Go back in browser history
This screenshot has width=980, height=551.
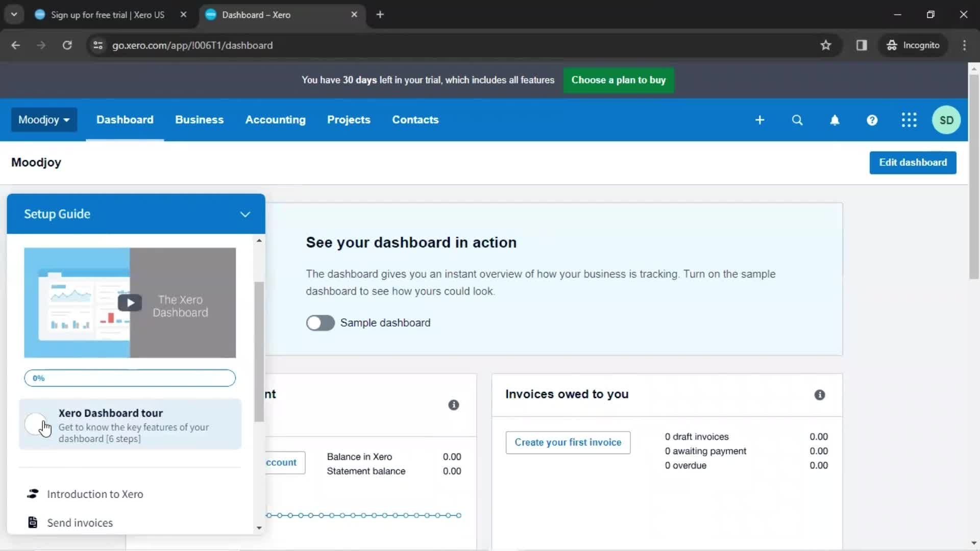[16, 45]
